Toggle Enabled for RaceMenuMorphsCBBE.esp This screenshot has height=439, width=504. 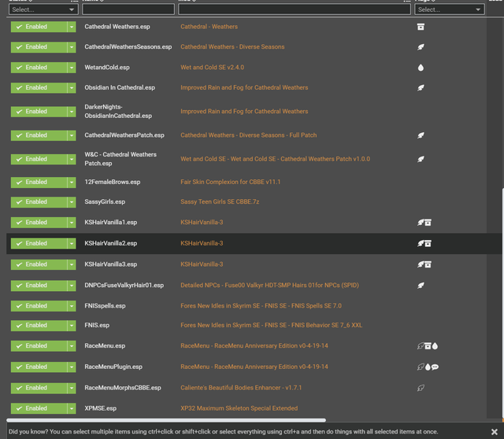(39, 388)
